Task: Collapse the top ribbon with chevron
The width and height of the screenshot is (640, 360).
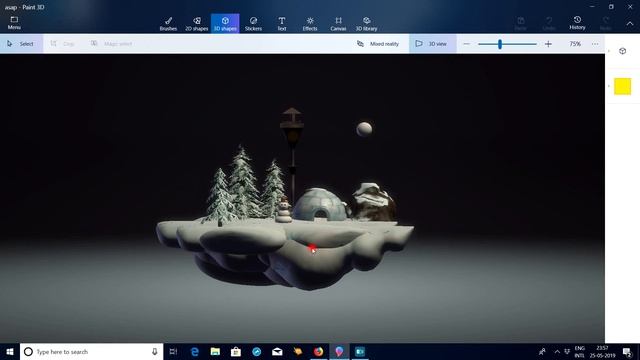Action: pos(630,23)
